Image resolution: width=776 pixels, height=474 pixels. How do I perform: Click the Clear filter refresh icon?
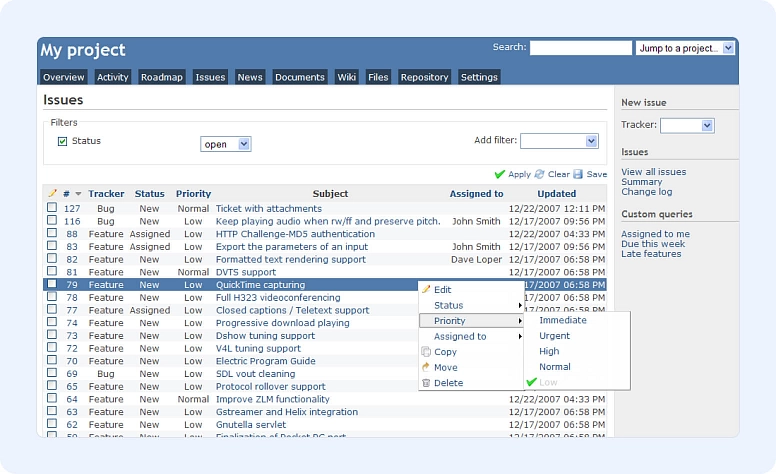pyautogui.click(x=540, y=174)
